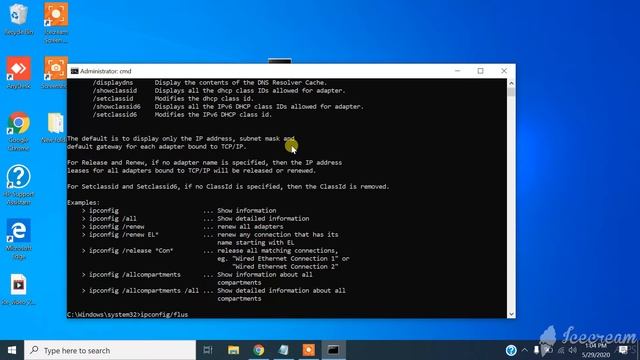Click the HP help tray icon

pos(511,350)
